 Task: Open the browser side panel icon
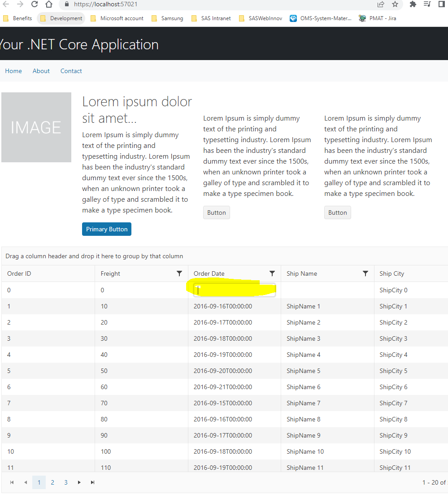point(441,4)
